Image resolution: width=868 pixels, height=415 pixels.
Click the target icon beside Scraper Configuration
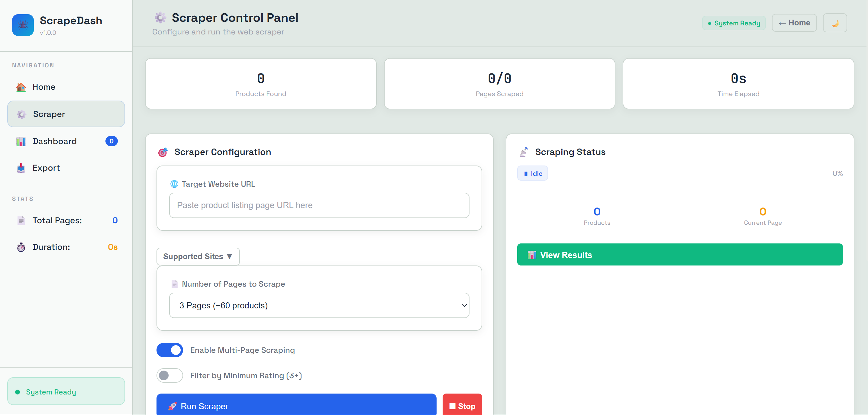pyautogui.click(x=163, y=152)
